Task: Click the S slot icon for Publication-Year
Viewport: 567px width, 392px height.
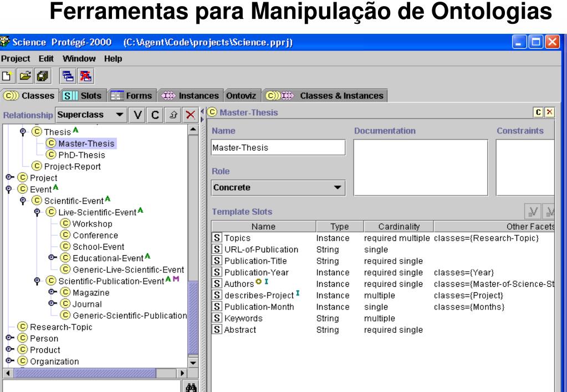Action: pyautogui.click(x=217, y=272)
